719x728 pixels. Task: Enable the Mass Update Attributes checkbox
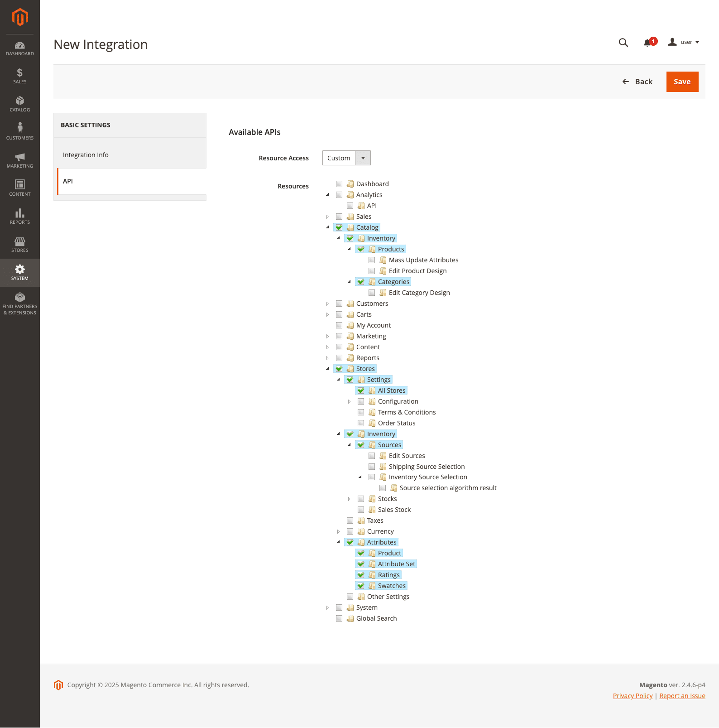pos(372,260)
